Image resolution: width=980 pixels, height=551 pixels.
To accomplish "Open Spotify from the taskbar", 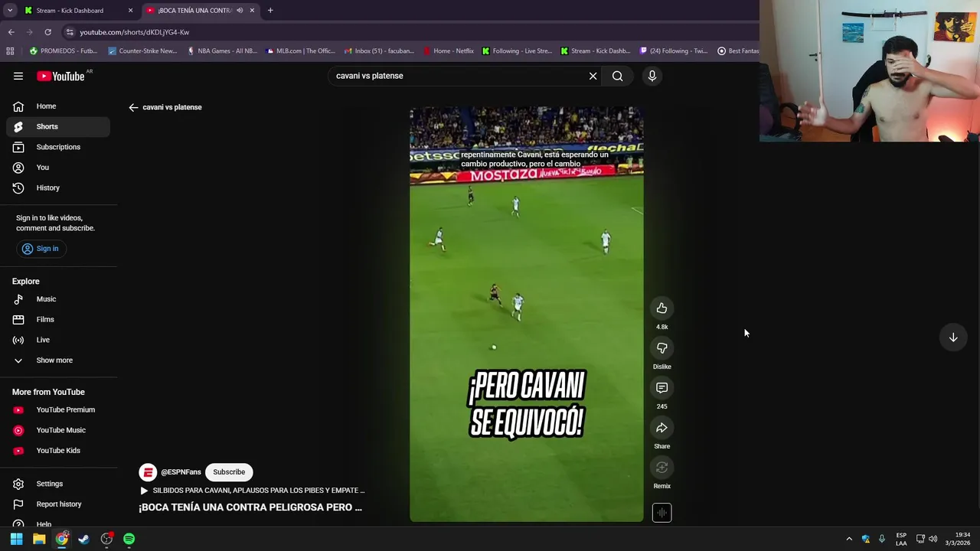I will [129, 539].
